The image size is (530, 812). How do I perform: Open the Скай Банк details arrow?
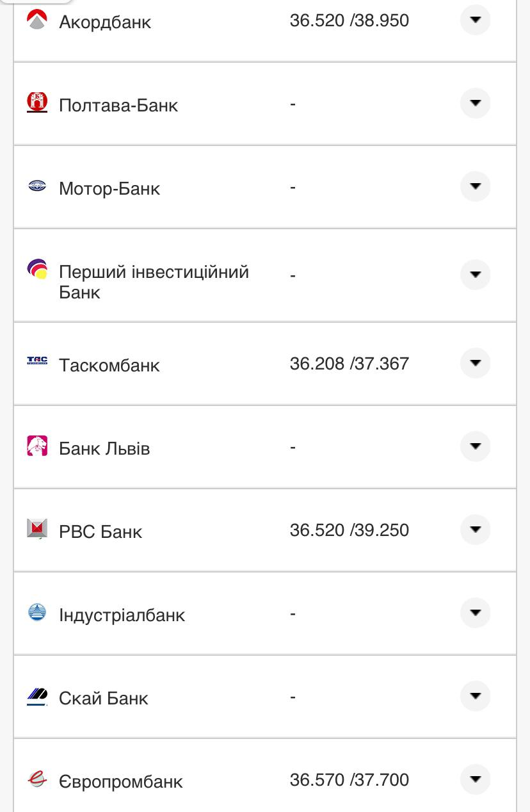point(474,695)
